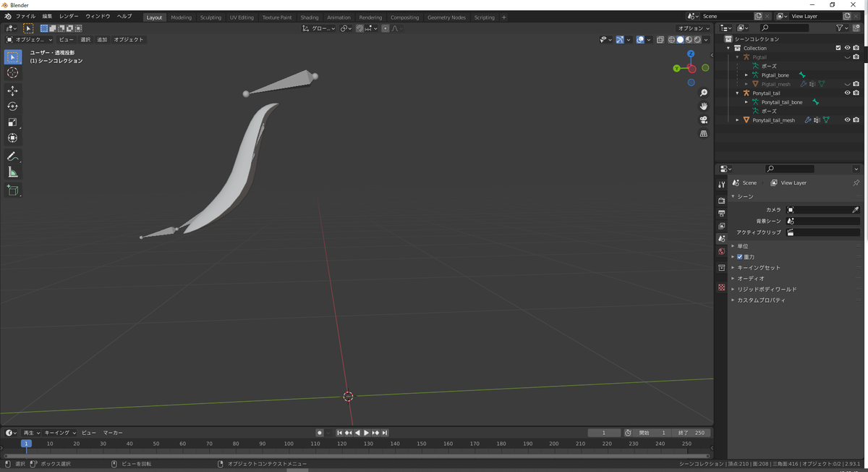Open outliner filter dropdown
Image resolution: width=868 pixels, height=472 pixels.
pos(843,28)
